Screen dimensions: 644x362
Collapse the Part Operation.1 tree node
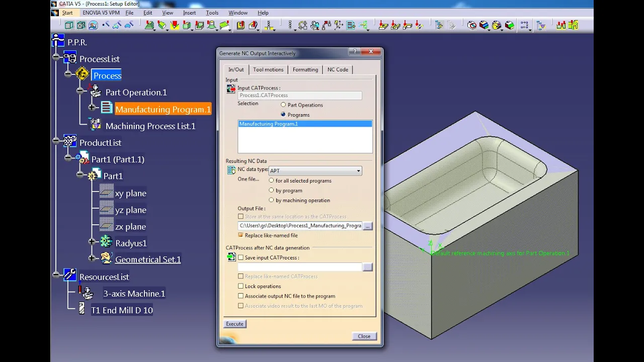[80, 91]
